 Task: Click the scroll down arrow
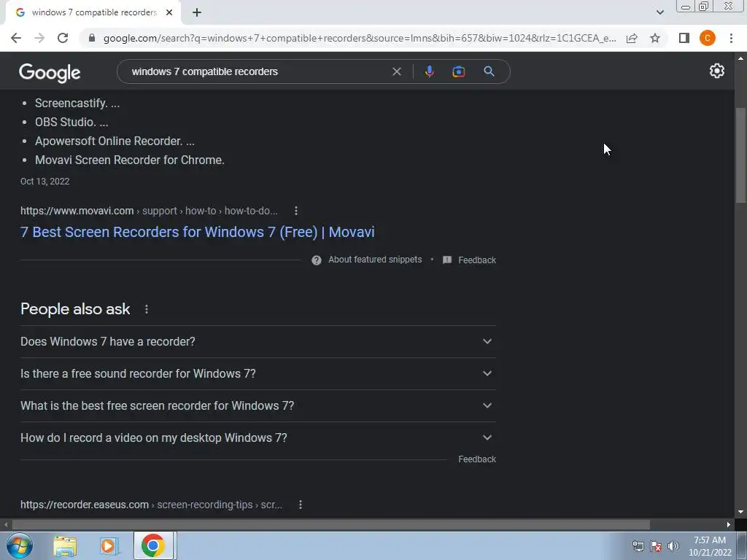740,512
